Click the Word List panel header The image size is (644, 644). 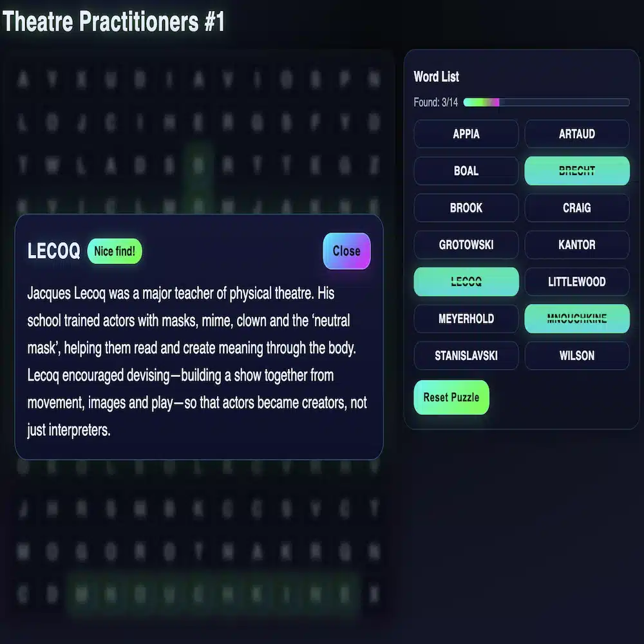point(436,77)
